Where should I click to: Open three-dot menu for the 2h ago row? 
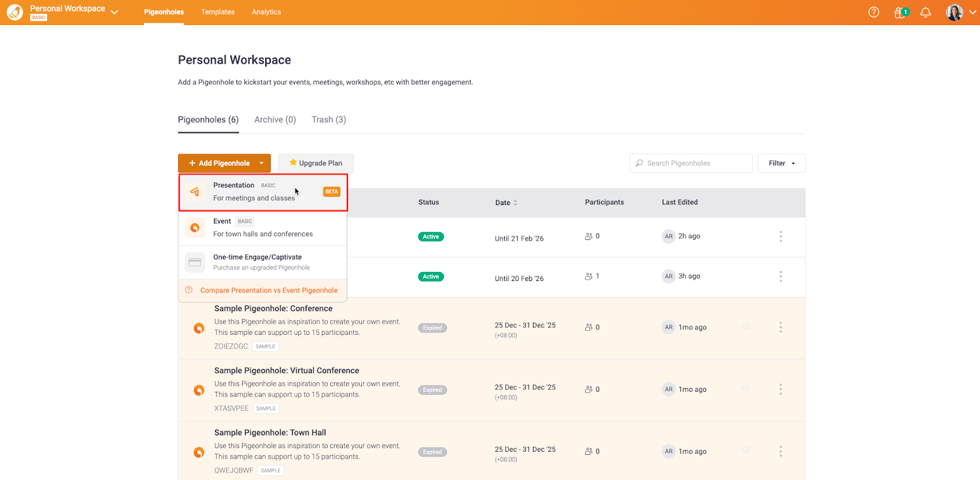point(780,236)
